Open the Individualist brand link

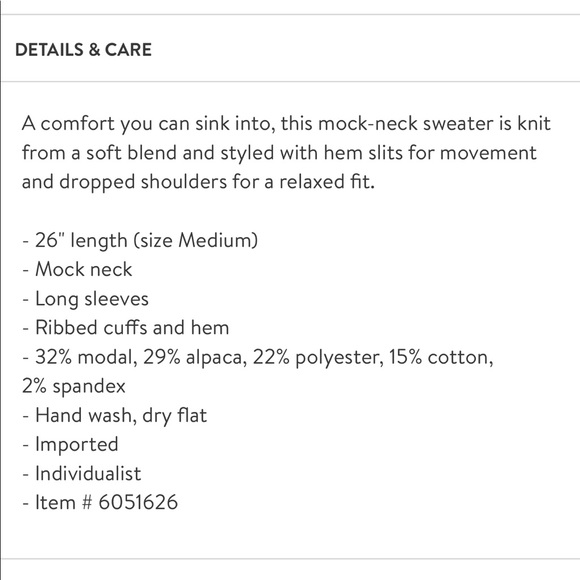[88, 473]
